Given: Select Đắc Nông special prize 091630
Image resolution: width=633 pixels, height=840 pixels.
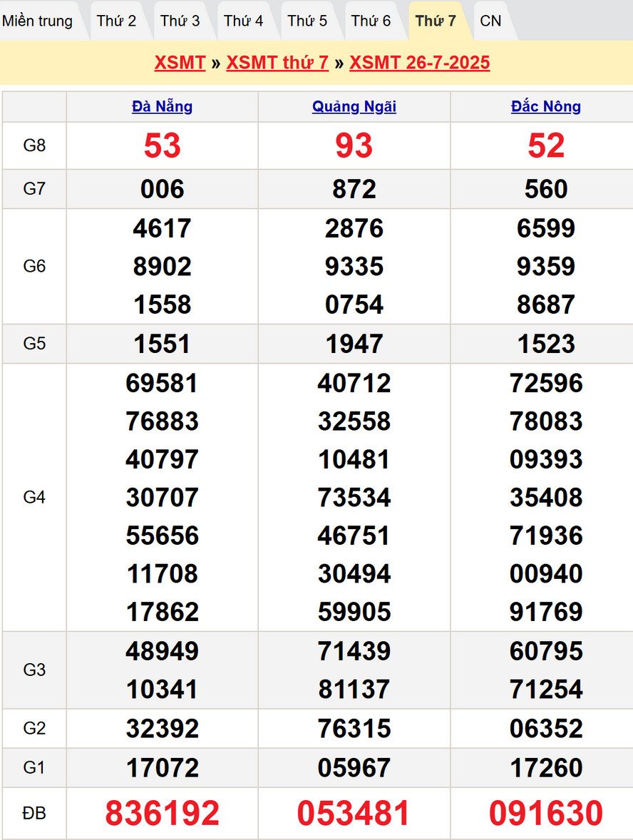Looking at the screenshot, I should 546,814.
